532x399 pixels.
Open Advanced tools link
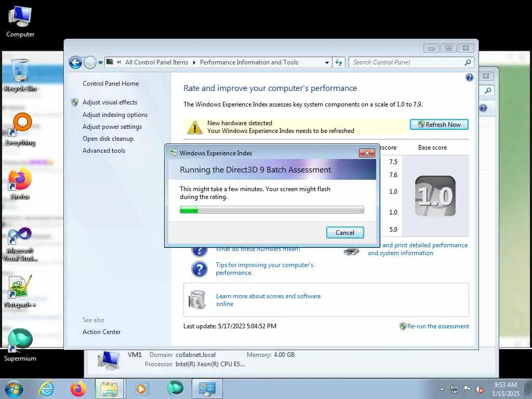tap(104, 150)
